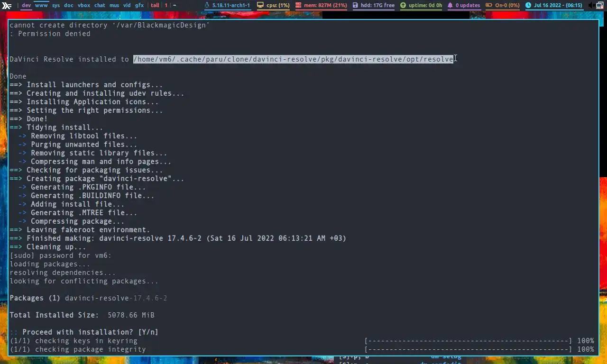The width and height of the screenshot is (607, 364).
Task: Click the memory chip icon
Action: (298, 6)
